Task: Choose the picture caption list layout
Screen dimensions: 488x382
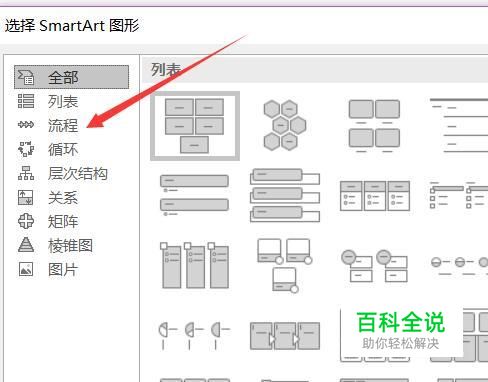Action: (374, 126)
